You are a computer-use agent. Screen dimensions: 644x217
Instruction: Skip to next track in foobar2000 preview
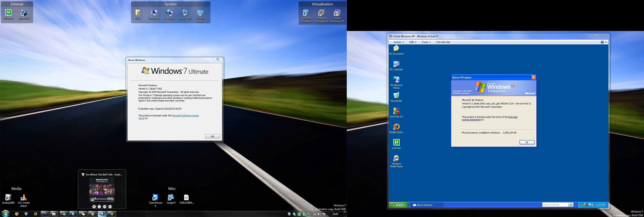(x=110, y=207)
